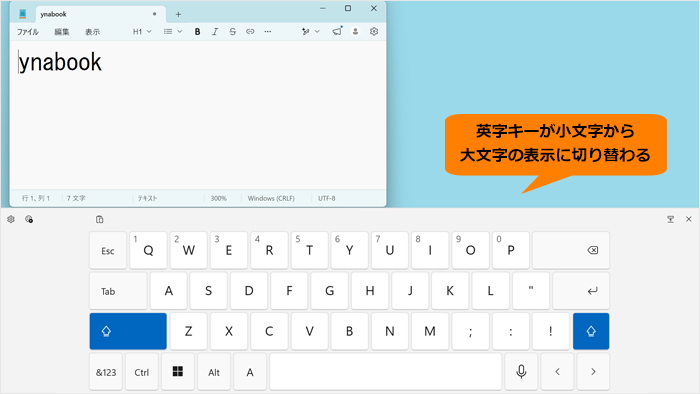Image resolution: width=700 pixels, height=394 pixels.
Task: Tap the left arrow key
Action: pos(557,372)
